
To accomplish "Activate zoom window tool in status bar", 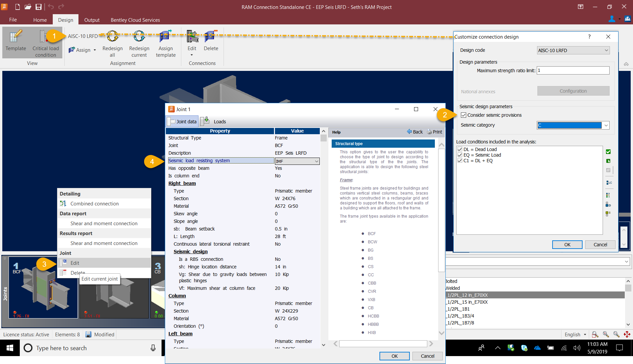I will point(595,334).
